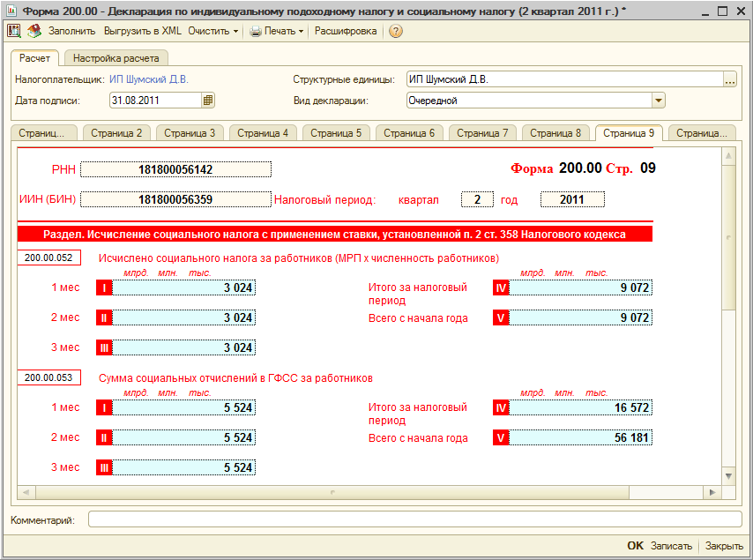Click into the Комментарий input field
The width and height of the screenshot is (753, 560).
[x=414, y=519]
